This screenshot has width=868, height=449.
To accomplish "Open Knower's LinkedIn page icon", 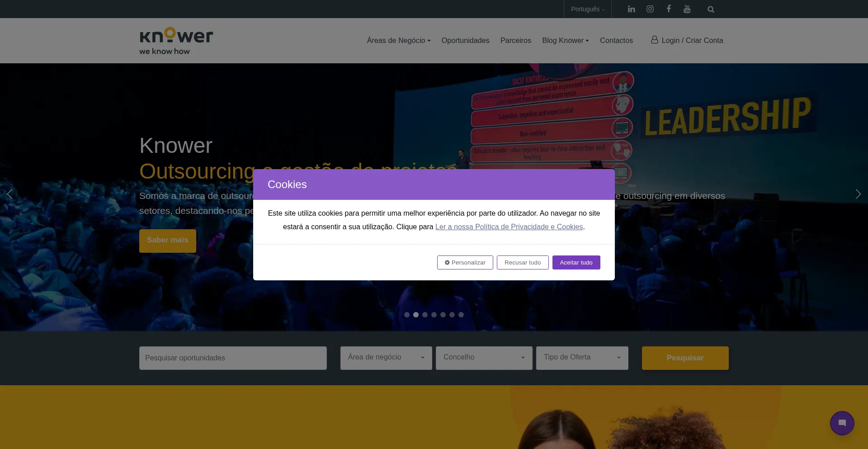I will [632, 9].
